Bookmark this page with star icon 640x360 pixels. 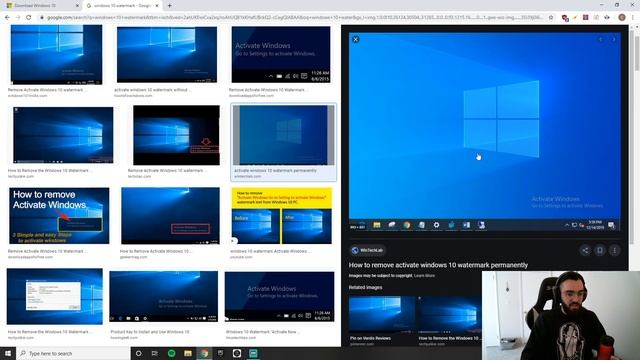(551, 18)
